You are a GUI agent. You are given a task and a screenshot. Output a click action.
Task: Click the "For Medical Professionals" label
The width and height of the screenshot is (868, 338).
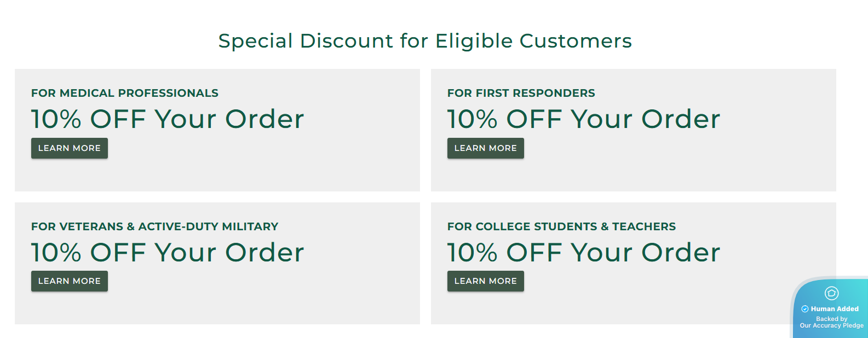coord(125,93)
